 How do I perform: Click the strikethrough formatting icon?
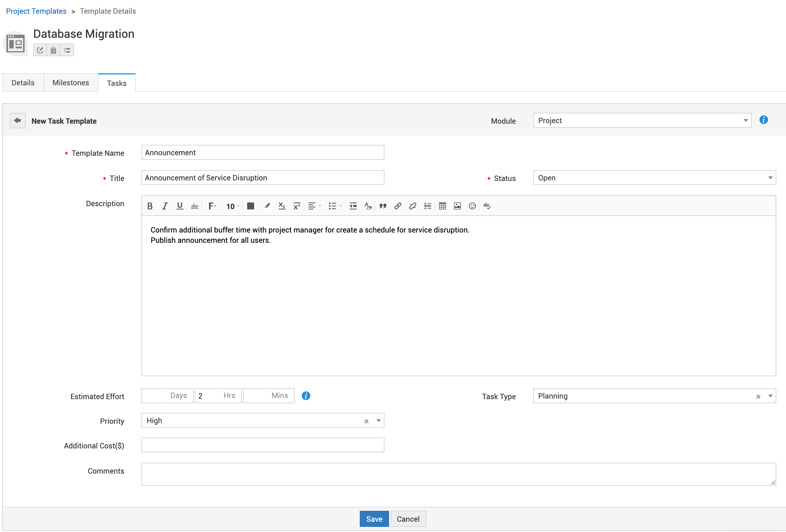pyautogui.click(x=194, y=206)
